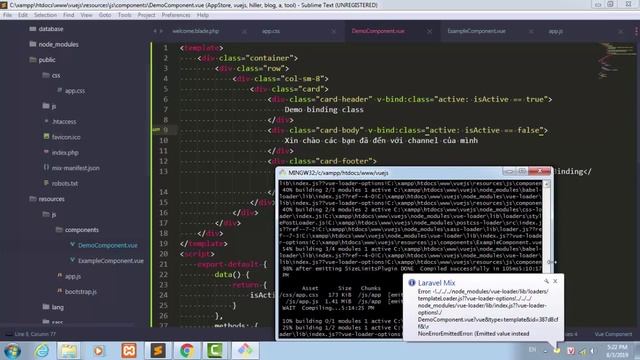Open Windows Media Player from the taskbar
This screenshot has height=360, width=640.
pos(98,351)
